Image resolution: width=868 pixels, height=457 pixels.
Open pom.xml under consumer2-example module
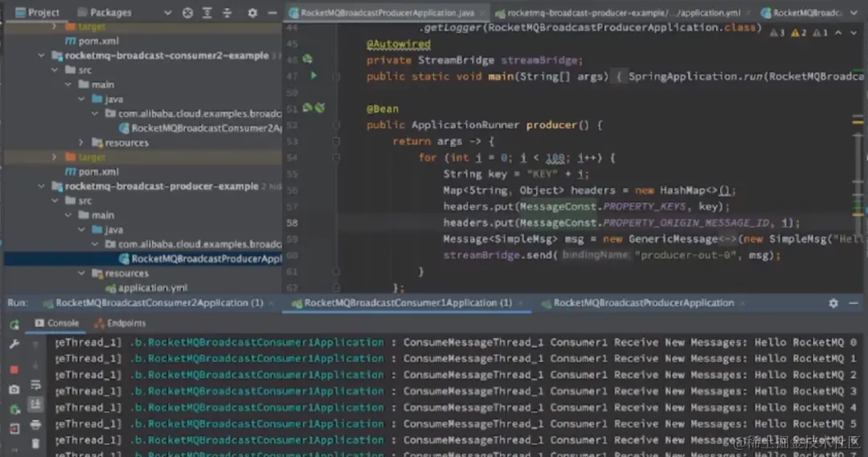[92, 171]
